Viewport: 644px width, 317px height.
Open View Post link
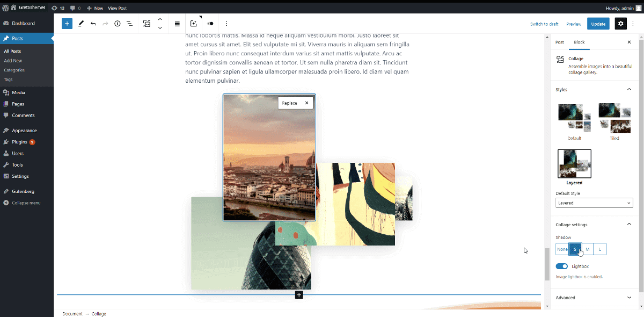(x=117, y=8)
